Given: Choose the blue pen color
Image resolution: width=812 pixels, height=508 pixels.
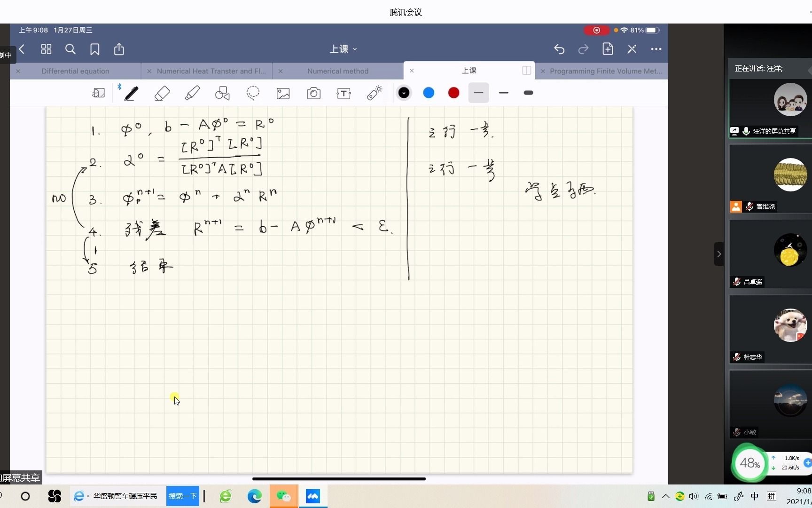Looking at the screenshot, I should coord(429,93).
